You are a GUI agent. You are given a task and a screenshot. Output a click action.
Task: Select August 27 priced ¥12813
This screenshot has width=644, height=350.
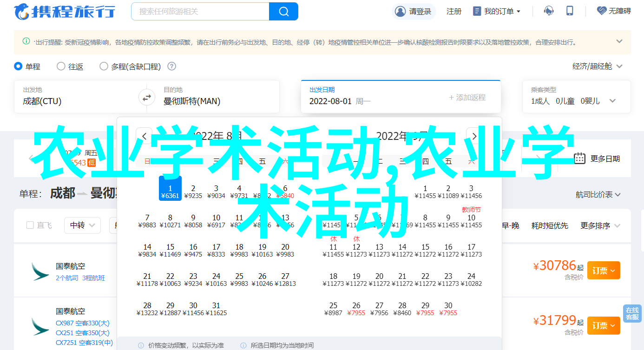[x=285, y=280]
